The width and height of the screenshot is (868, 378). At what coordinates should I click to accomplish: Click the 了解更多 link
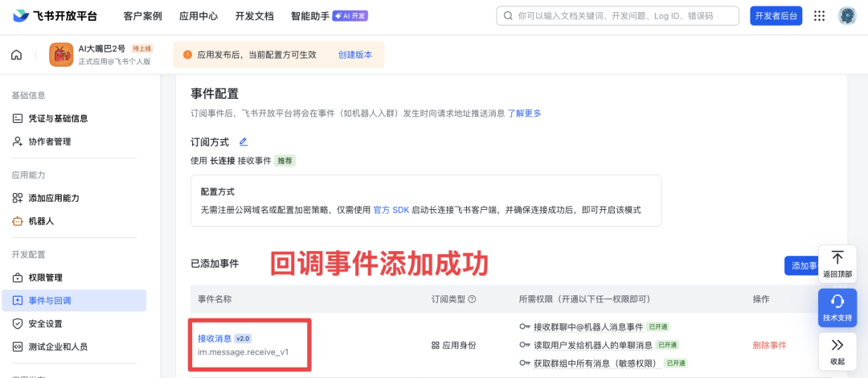click(x=524, y=113)
